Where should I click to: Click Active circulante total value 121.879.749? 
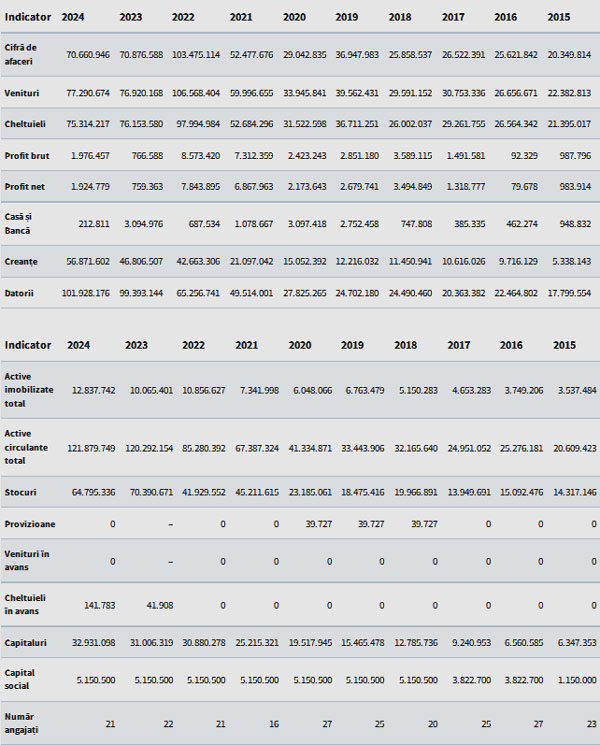91,448
